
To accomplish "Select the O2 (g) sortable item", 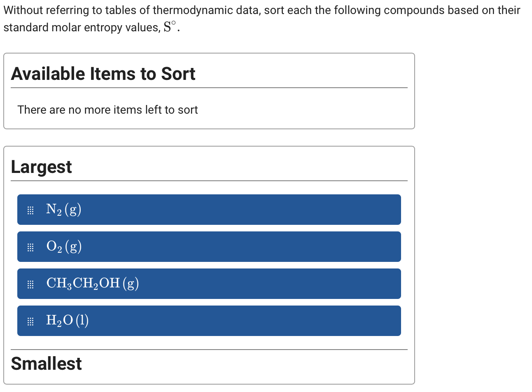I will [209, 247].
